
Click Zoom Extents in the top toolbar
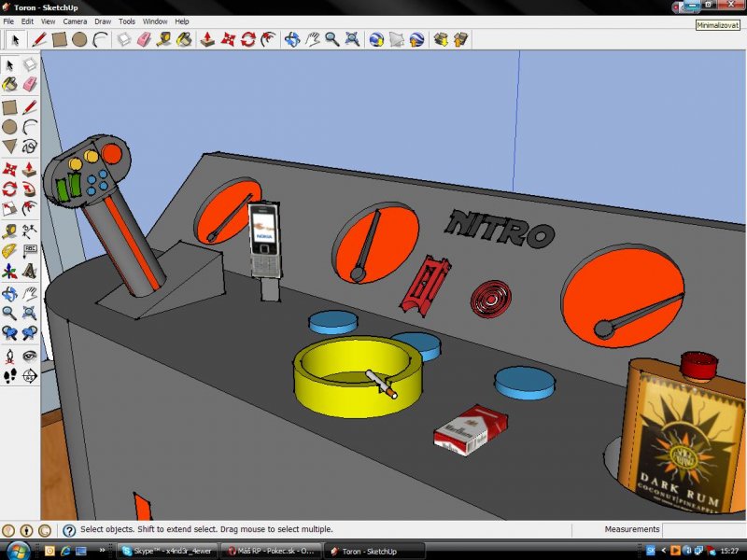pyautogui.click(x=353, y=39)
